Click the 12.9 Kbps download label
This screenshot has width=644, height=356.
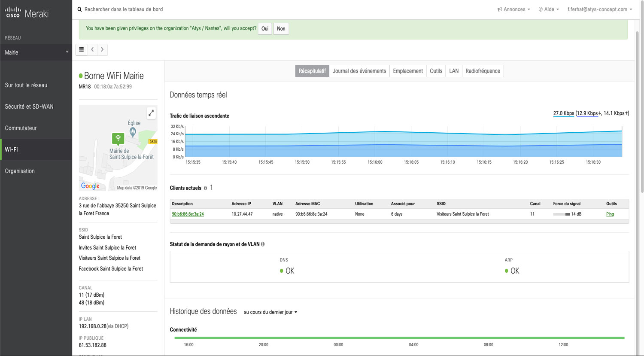click(x=588, y=113)
